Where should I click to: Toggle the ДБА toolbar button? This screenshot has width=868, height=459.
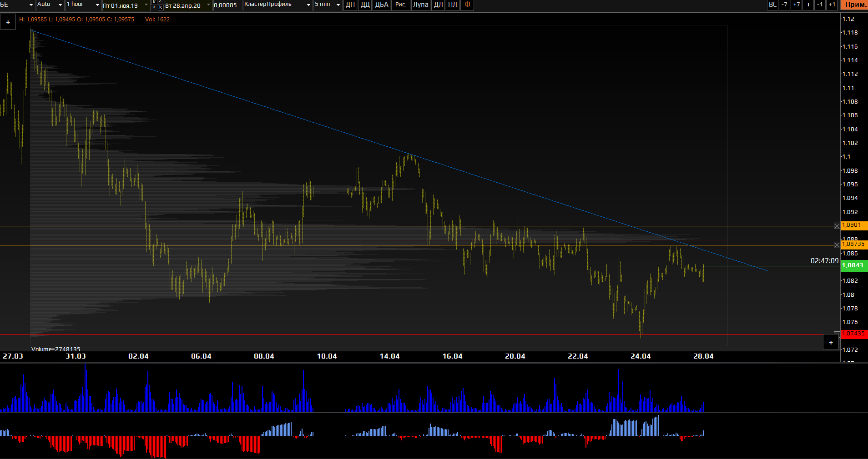(x=382, y=5)
